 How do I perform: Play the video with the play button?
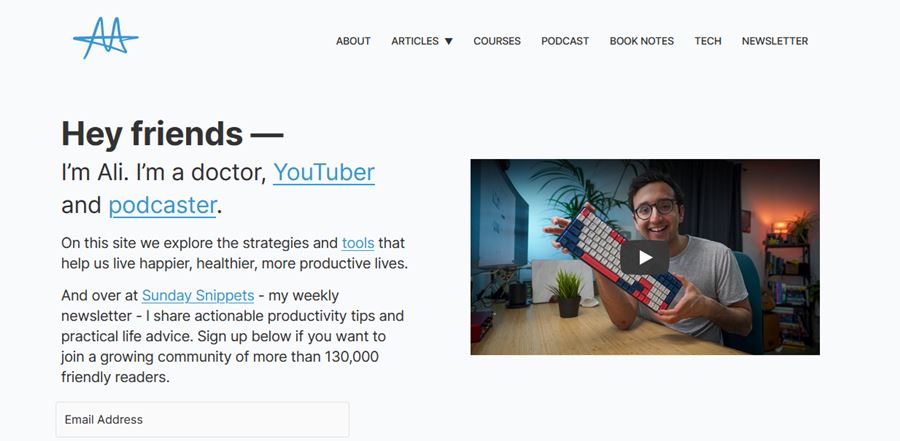coord(645,257)
